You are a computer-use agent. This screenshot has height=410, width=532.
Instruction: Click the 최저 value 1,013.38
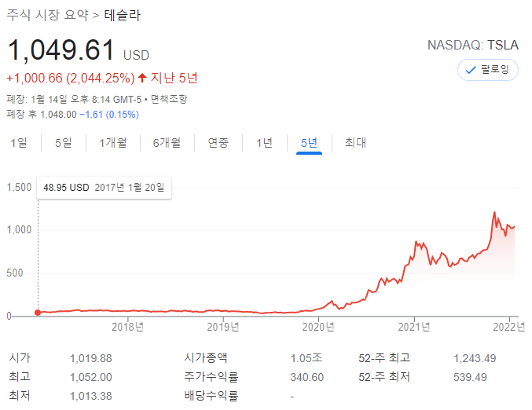(91, 396)
